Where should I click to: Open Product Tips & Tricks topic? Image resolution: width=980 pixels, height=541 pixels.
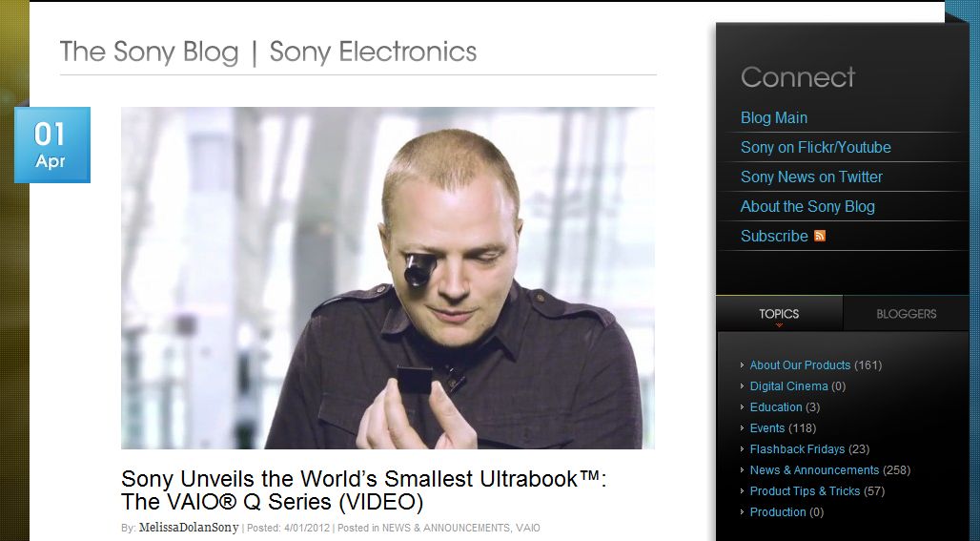[x=805, y=491]
